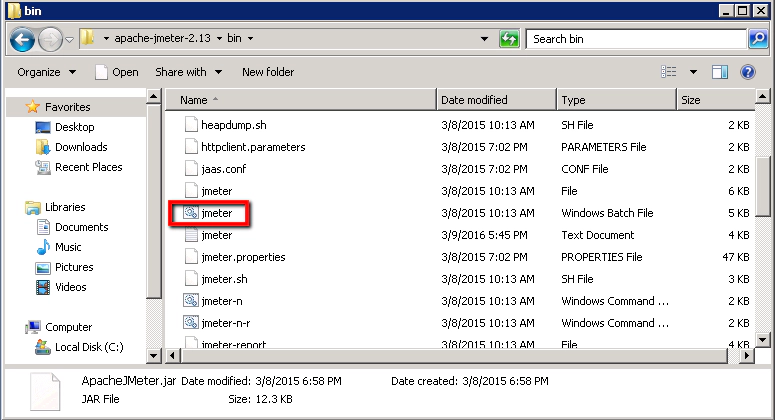
Task: Click New folder button
Action: [268, 72]
